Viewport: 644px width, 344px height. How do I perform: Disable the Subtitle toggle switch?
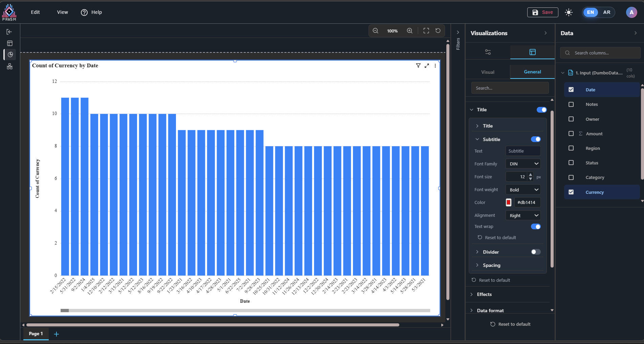(535, 139)
